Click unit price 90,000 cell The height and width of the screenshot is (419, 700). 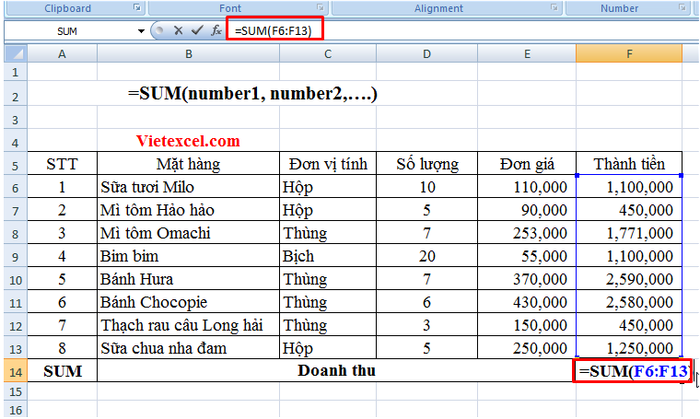[x=527, y=210]
